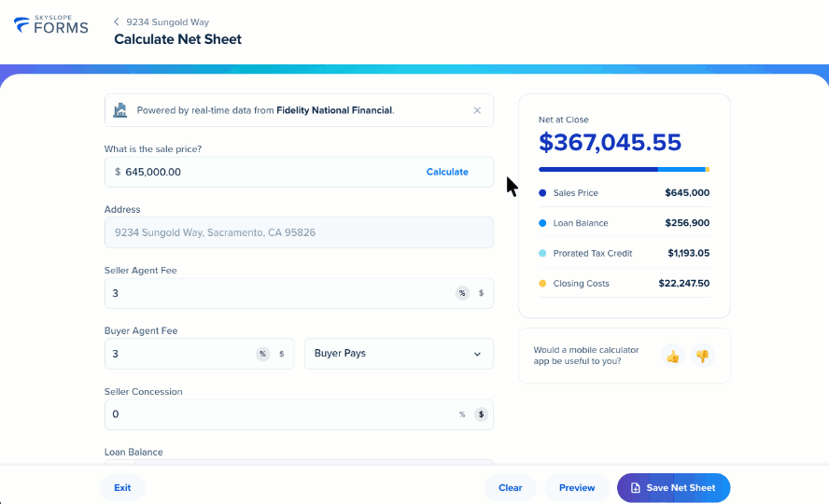Switch Buyer Agent Fee to dollar mode
The image size is (829, 504).
tap(282, 354)
